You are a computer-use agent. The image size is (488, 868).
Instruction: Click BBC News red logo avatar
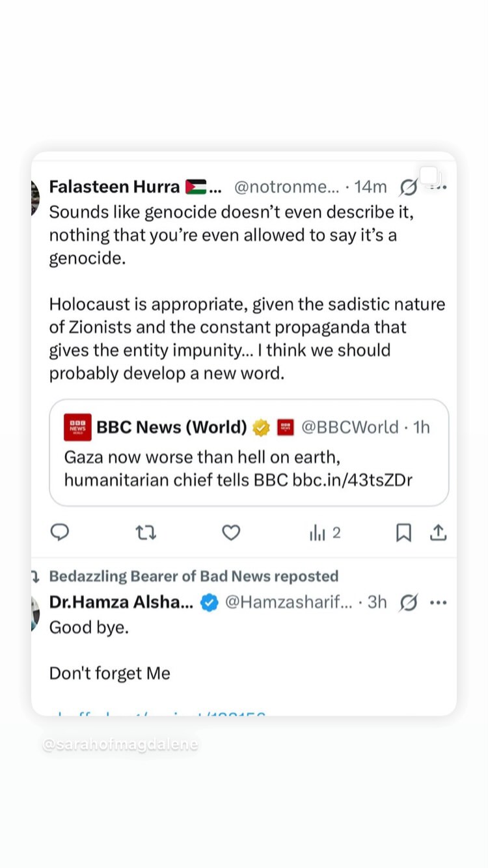coord(77,427)
